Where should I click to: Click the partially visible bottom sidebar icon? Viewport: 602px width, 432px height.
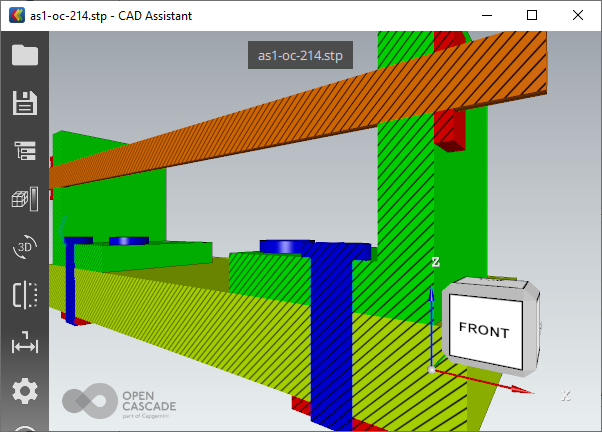pos(25,428)
